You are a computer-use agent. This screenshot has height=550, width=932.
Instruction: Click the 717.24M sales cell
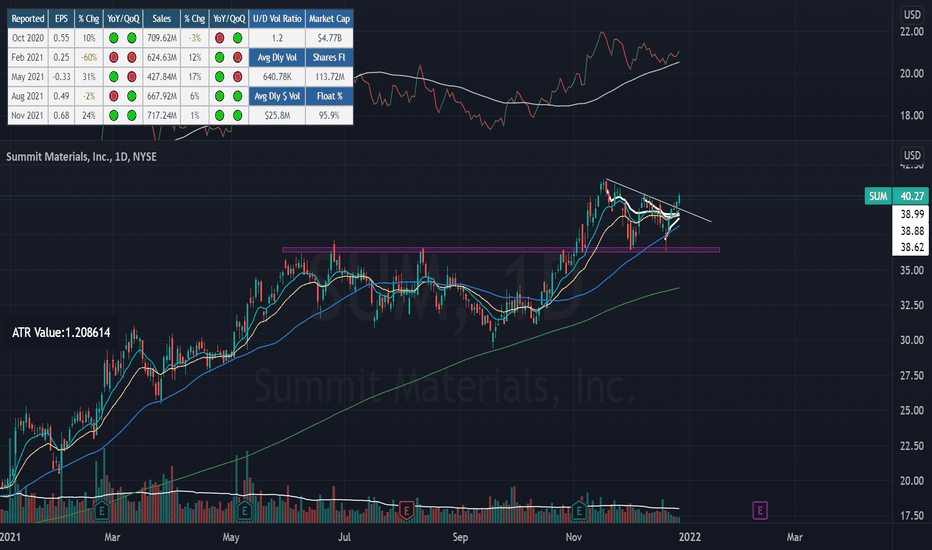tap(162, 115)
